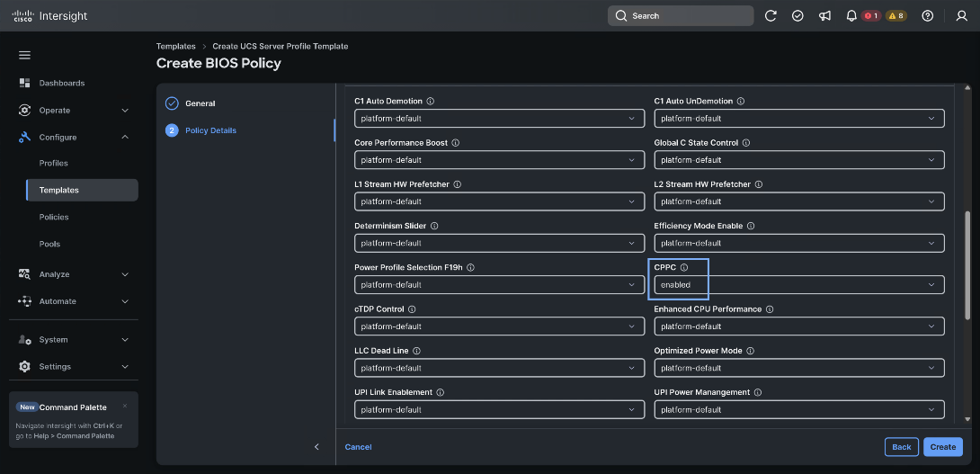The height and width of the screenshot is (474, 980).
Task: Open Global C State Control dropdown
Action: pos(799,160)
